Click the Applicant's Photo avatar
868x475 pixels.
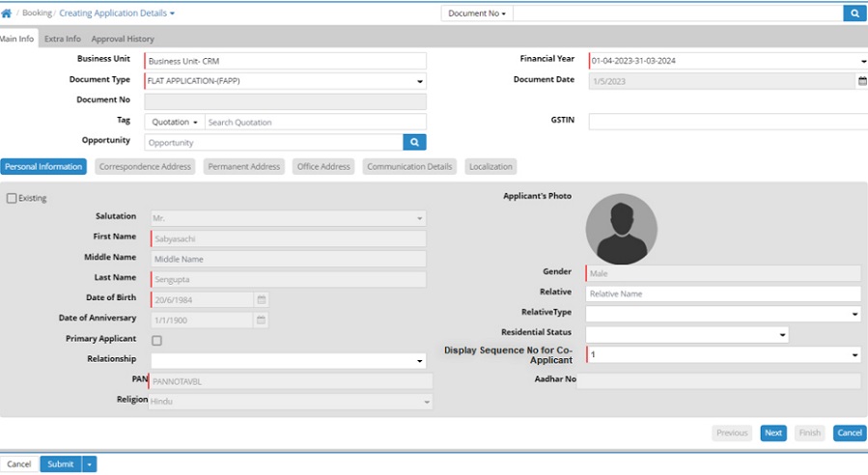tap(621, 230)
